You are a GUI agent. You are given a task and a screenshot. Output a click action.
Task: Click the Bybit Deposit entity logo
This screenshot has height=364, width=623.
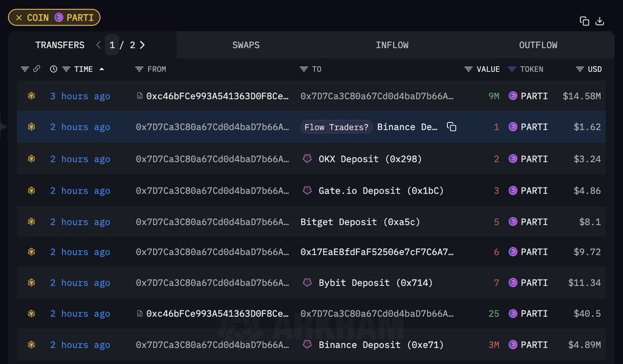point(307,282)
